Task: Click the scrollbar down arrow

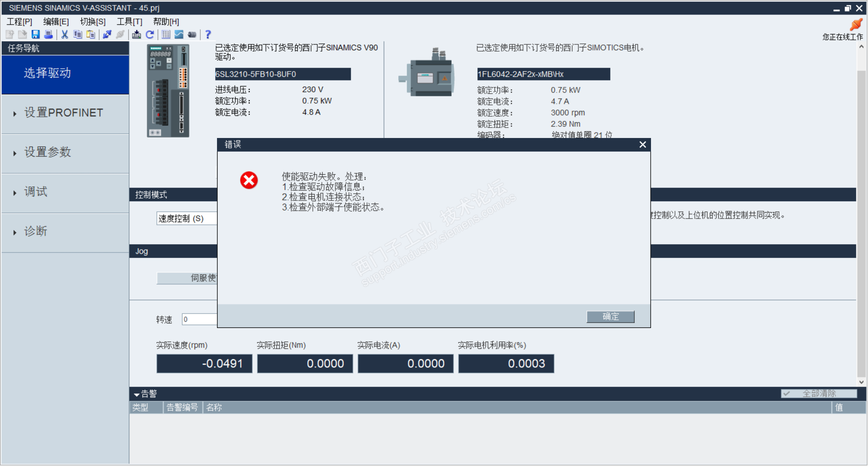Action: 862,382
